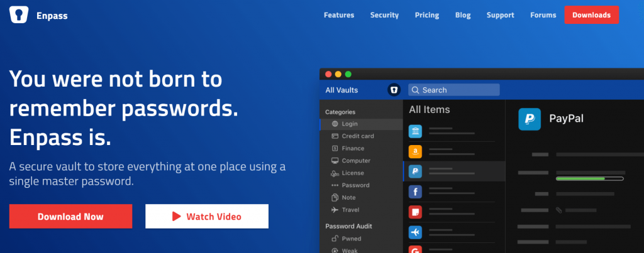Go to the Pricing page

click(x=427, y=15)
